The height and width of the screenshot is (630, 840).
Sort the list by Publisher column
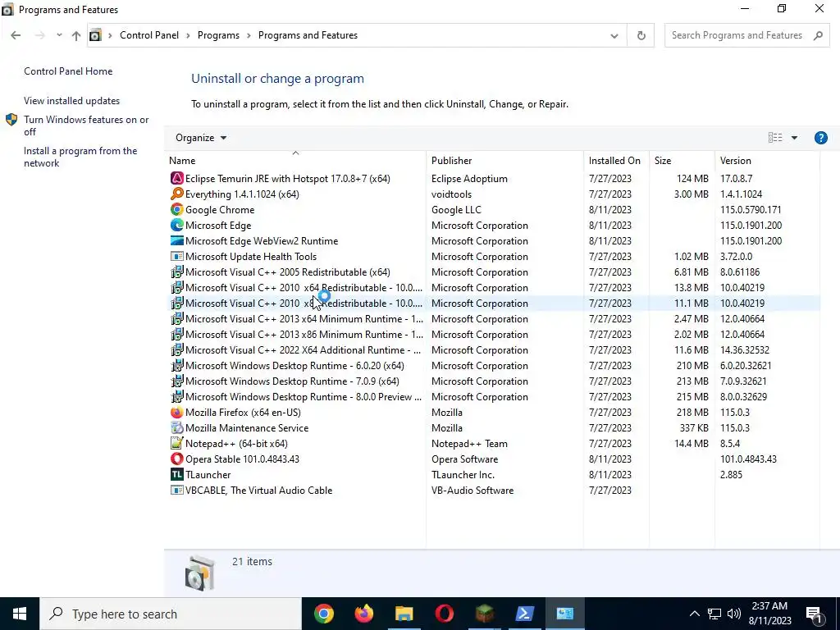[452, 160]
